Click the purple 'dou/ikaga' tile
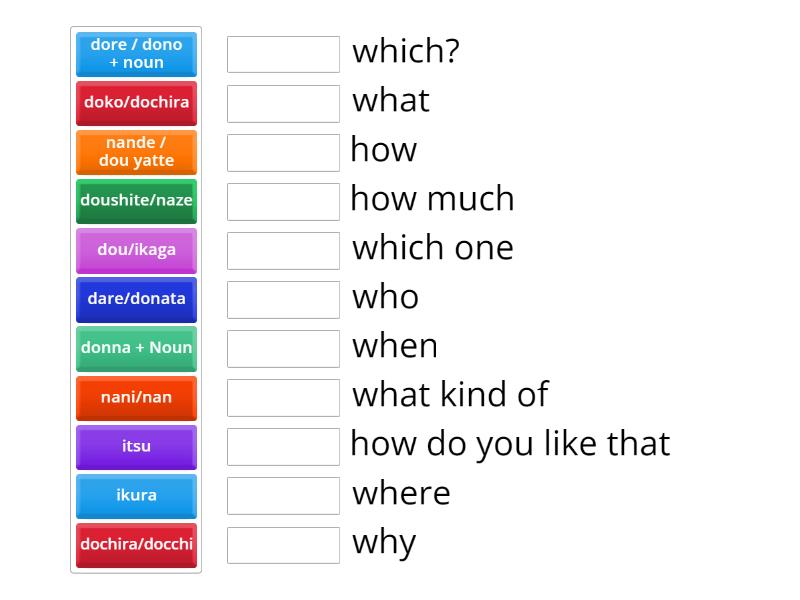This screenshot has width=800, height=600. coord(136,250)
